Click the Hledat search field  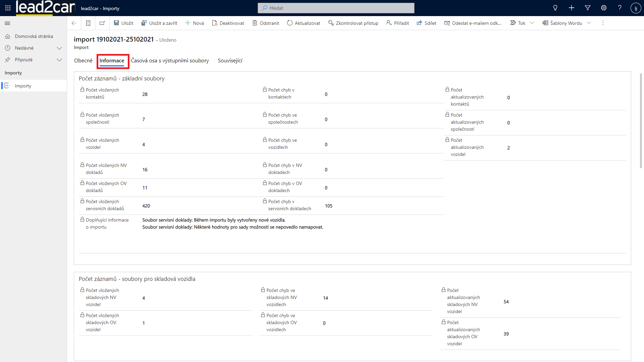[x=336, y=8]
